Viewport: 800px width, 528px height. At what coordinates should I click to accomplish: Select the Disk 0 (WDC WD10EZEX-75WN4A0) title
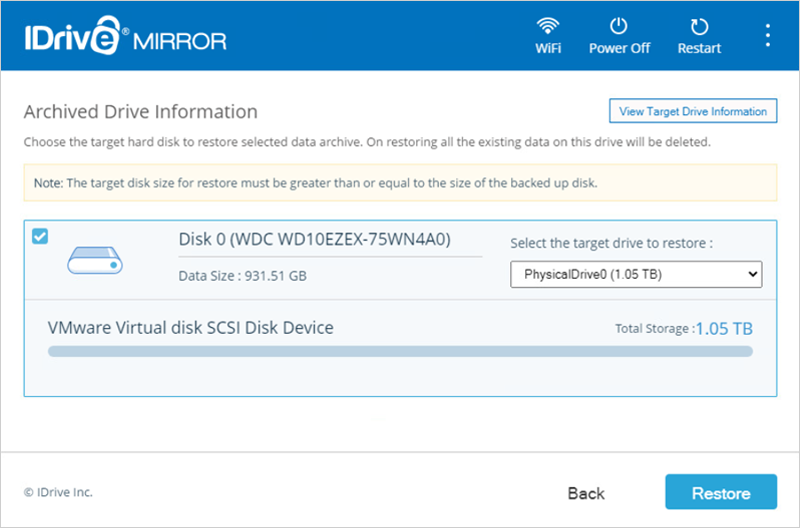click(x=314, y=239)
